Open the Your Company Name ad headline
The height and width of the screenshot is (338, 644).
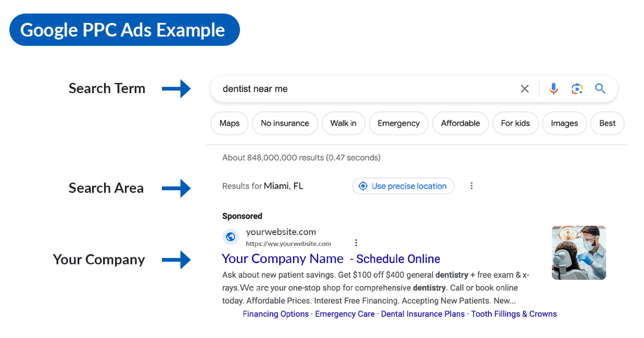pyautogui.click(x=283, y=259)
